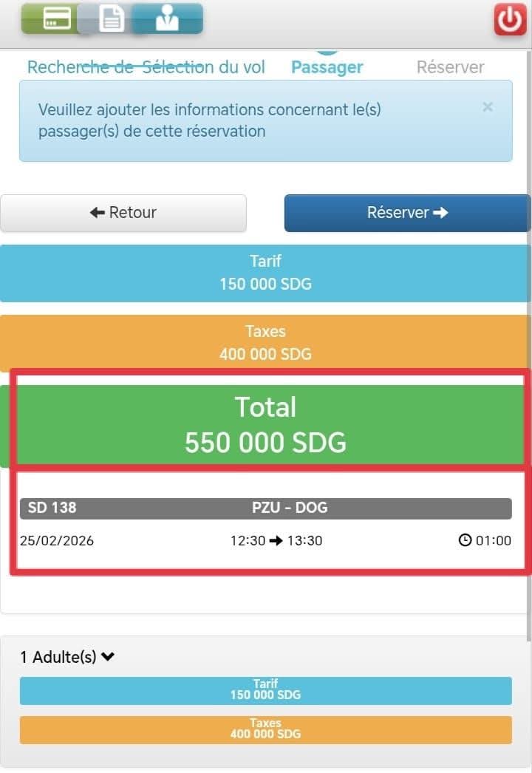This screenshot has height=773, width=532.
Task: Click the passenger profile icon
Action: tap(168, 18)
